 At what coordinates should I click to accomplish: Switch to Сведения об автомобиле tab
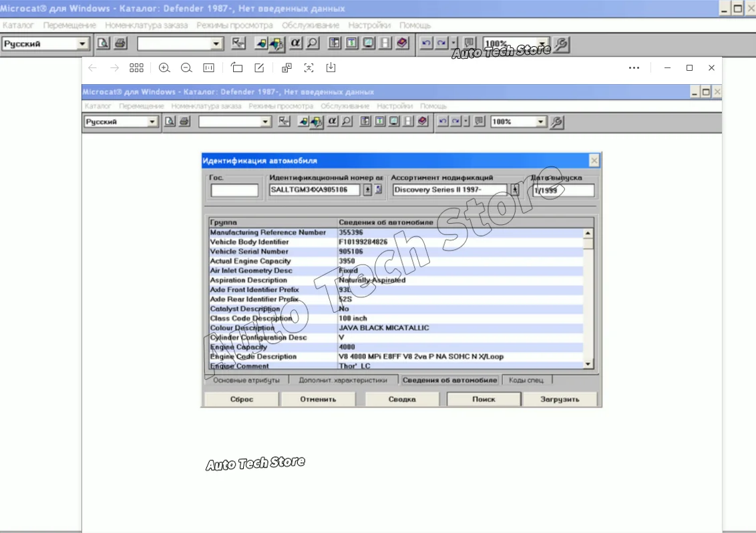450,380
